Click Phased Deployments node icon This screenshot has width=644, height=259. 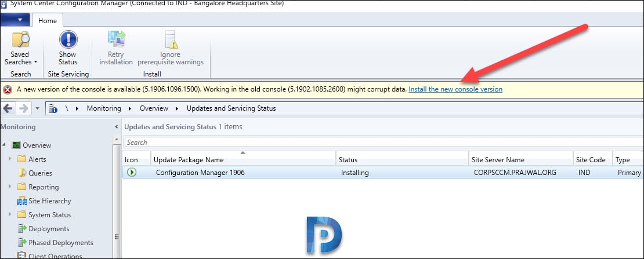click(x=22, y=243)
